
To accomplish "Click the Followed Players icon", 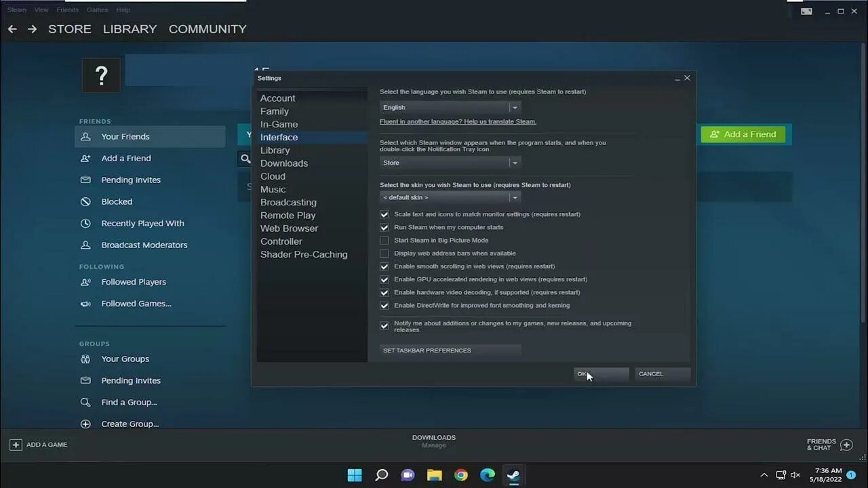I will coord(85,282).
